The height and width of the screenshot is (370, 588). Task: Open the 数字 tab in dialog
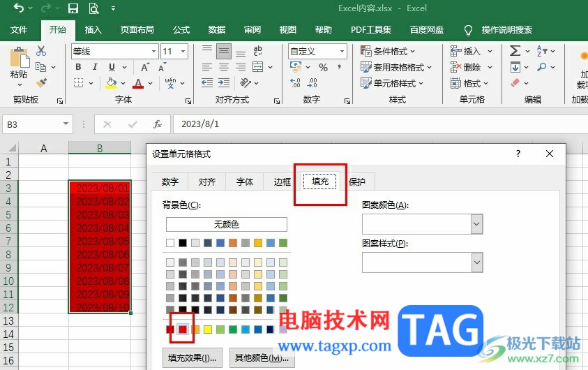pos(170,182)
